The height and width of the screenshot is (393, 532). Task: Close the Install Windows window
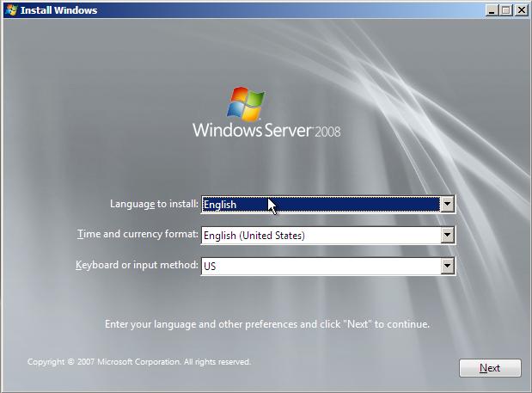[x=521, y=10]
